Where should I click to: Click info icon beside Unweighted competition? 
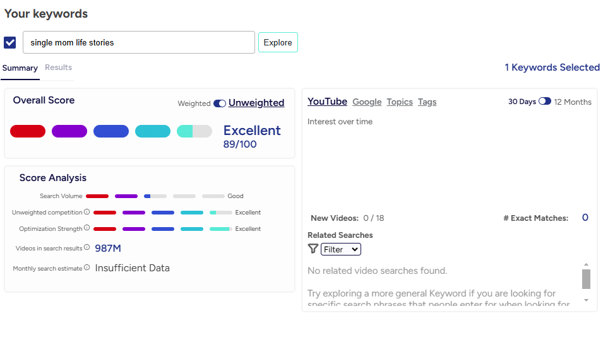(87, 213)
